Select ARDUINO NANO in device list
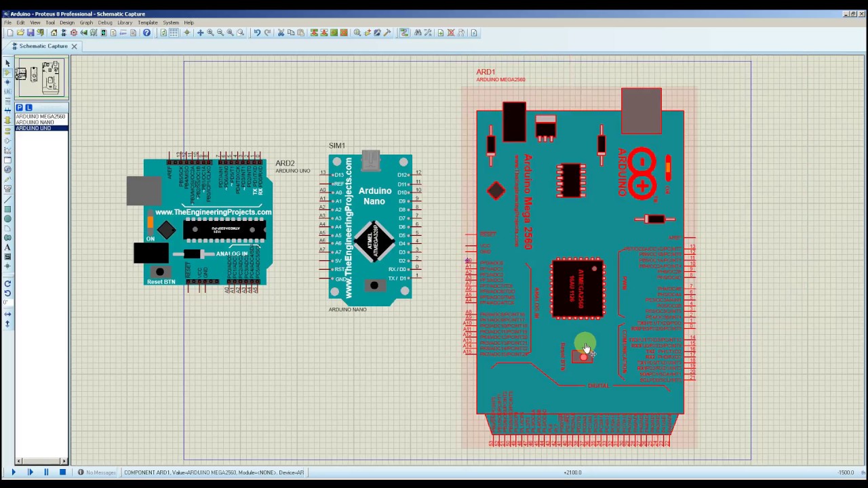The image size is (868, 488). (41, 122)
